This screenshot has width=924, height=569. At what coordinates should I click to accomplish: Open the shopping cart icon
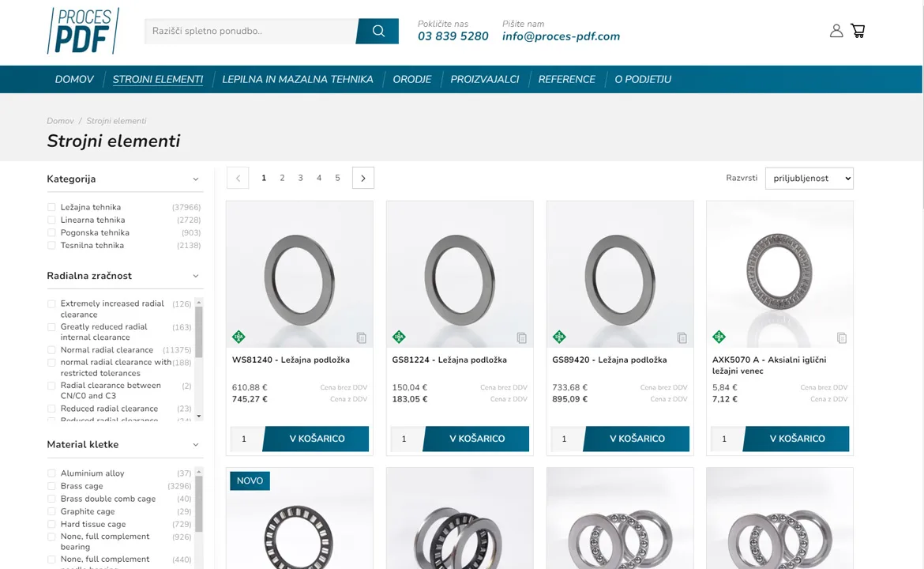coord(858,31)
